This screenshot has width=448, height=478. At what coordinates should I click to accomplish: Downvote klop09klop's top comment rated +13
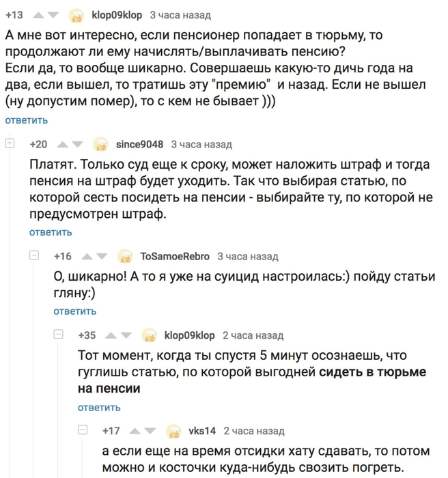pos(53,15)
